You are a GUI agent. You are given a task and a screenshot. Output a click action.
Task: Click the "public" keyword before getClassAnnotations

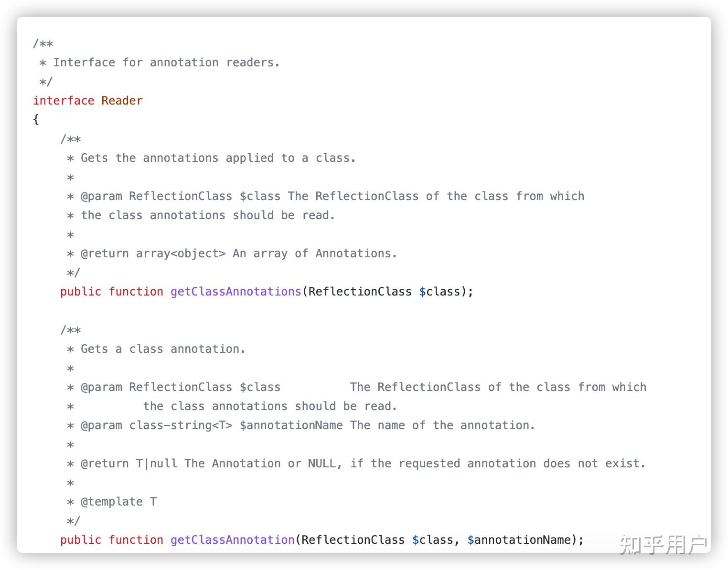coord(81,292)
